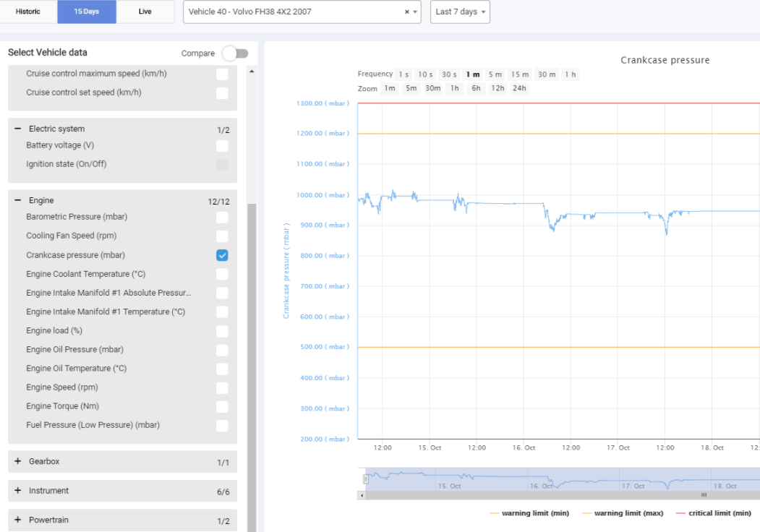Set frequency to 5 m
This screenshot has width=760, height=532.
[x=495, y=74]
